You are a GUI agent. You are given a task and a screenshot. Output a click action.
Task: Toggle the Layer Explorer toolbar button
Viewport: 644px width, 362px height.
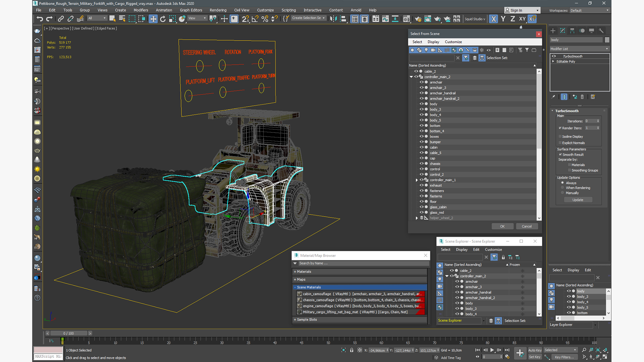tap(364, 19)
